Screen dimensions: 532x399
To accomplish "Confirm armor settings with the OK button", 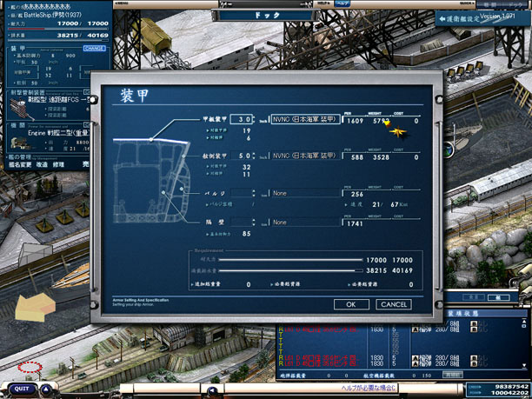I will 351,304.
